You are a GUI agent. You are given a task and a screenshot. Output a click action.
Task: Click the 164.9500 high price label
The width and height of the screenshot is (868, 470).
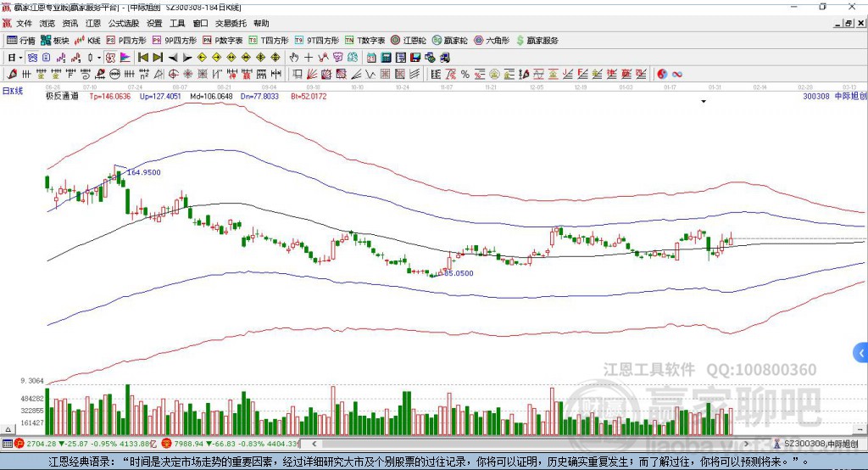pyautogui.click(x=144, y=172)
